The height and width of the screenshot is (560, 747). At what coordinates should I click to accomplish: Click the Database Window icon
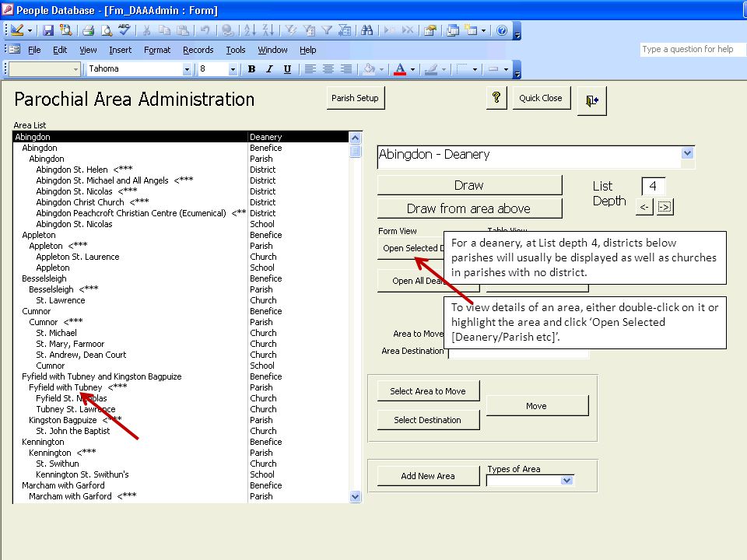(x=453, y=30)
